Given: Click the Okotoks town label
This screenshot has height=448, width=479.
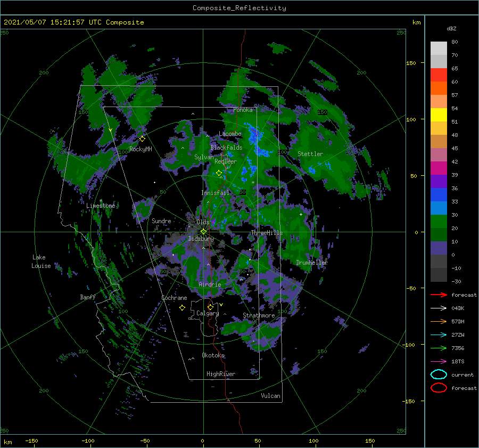Looking at the screenshot, I should point(213,355).
